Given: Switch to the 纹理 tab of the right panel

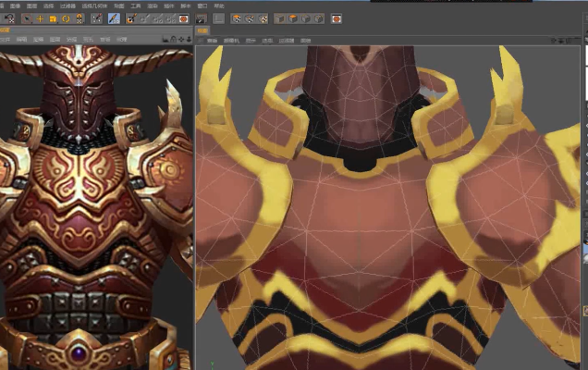Looking at the screenshot, I should coord(202,31).
